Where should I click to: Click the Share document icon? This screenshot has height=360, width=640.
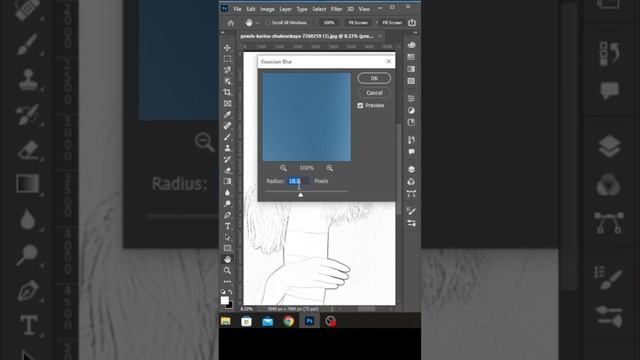click(412, 22)
